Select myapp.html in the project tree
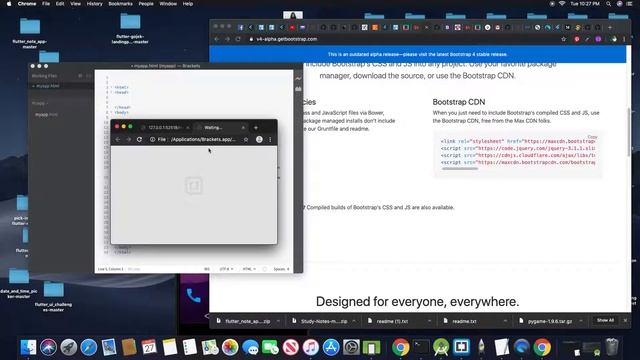The image size is (640, 360). click(x=46, y=115)
